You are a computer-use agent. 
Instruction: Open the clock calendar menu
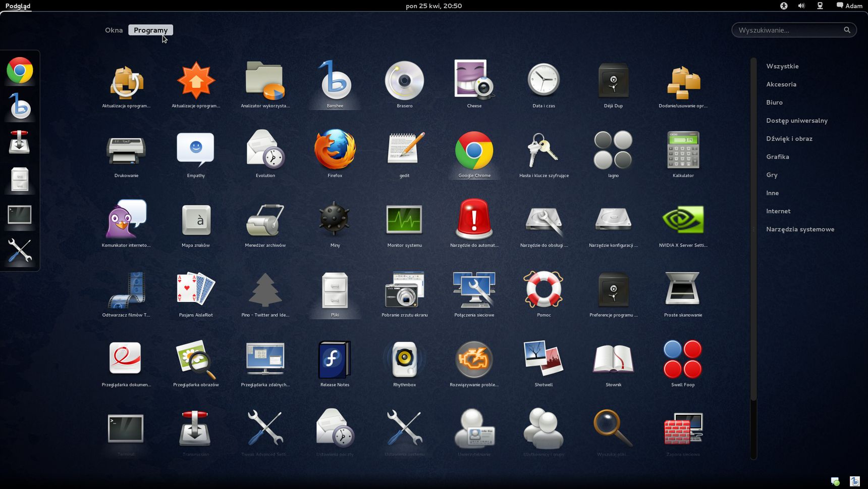click(433, 6)
